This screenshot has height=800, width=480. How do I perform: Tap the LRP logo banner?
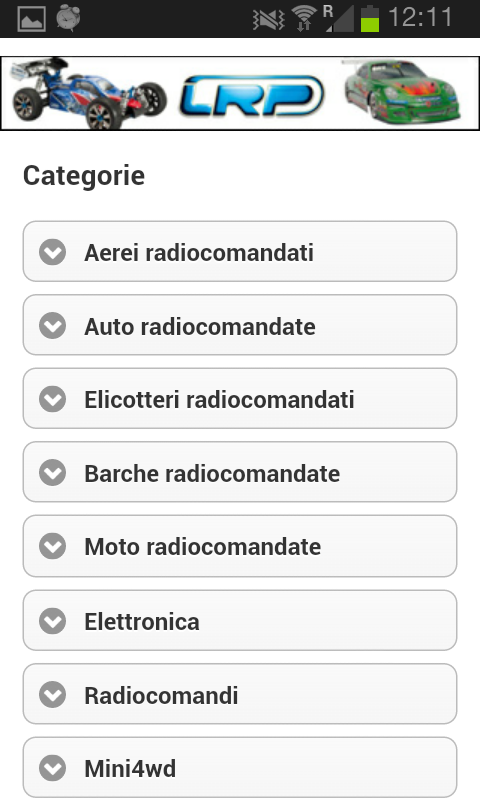[x=251, y=95]
